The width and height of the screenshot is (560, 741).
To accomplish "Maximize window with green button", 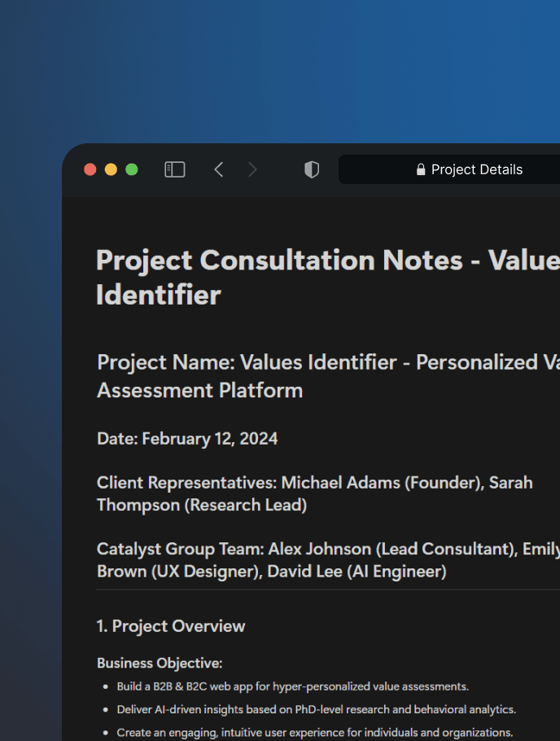I will pos(132,169).
